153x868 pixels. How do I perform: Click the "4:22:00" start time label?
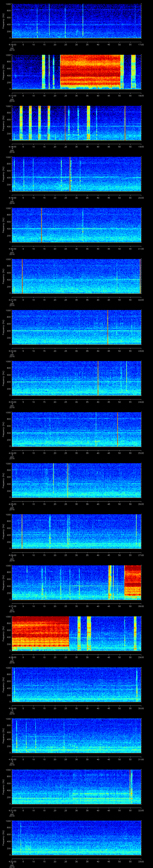point(12,351)
